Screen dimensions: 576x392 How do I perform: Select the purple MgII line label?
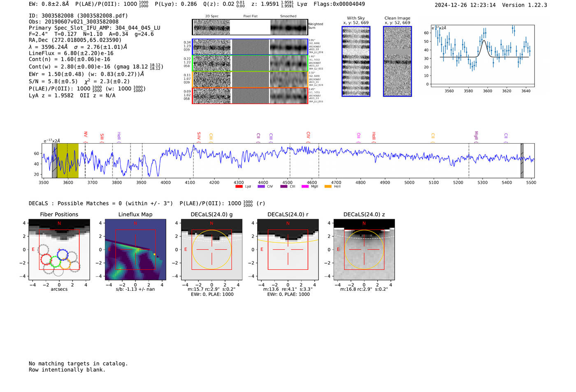tap(476, 135)
